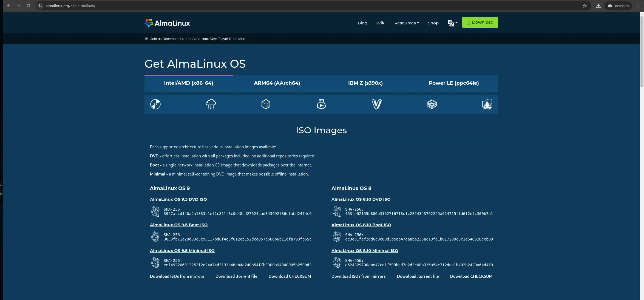The image size is (644, 300).
Task: Download AlmaLinux OS 8.10 Boot ISO
Action: tap(361, 225)
